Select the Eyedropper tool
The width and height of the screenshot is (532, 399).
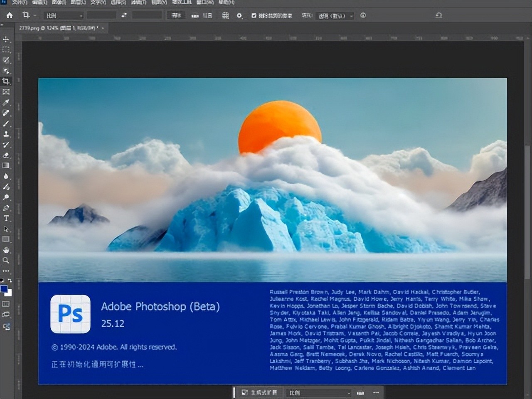[6, 102]
